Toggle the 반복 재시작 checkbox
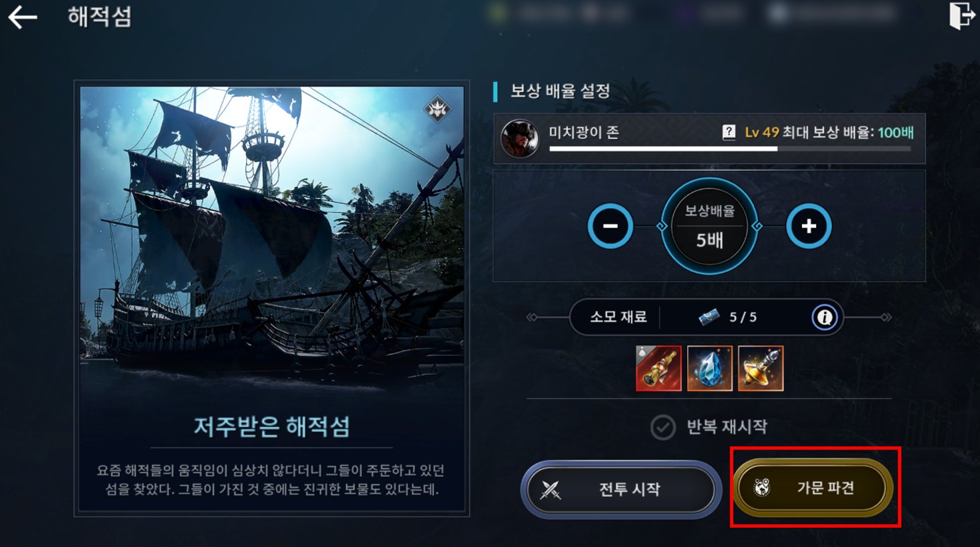980x547 pixels. [x=663, y=427]
